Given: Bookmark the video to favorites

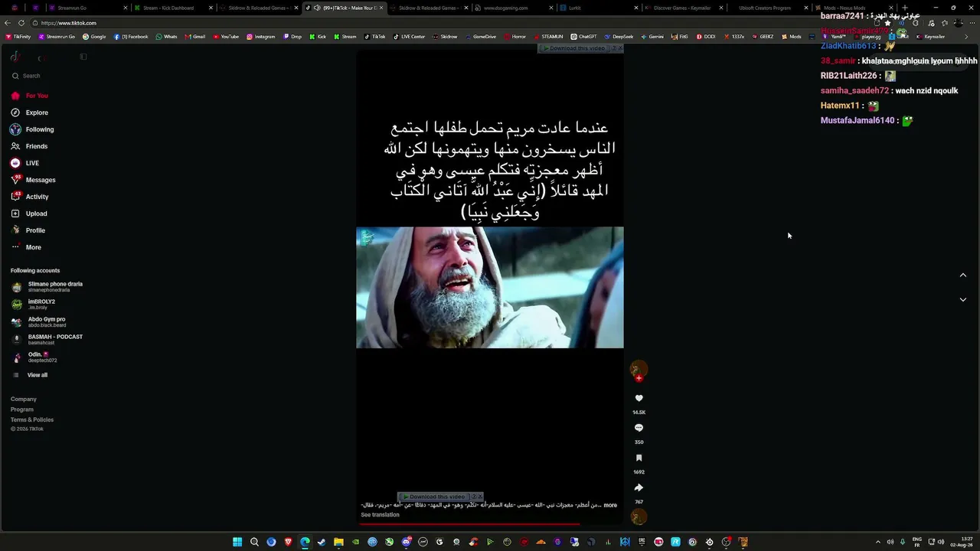Looking at the screenshot, I should [639, 458].
